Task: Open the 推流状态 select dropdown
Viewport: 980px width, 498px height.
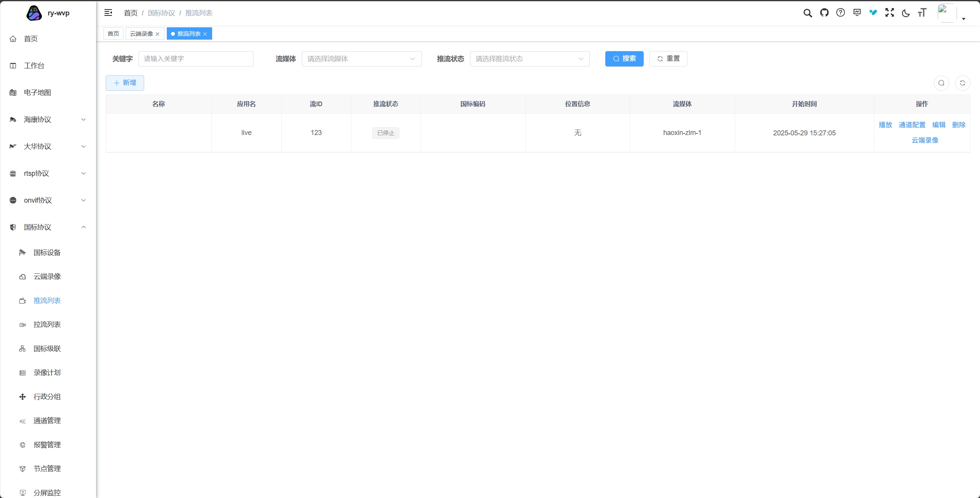Action: (529, 59)
